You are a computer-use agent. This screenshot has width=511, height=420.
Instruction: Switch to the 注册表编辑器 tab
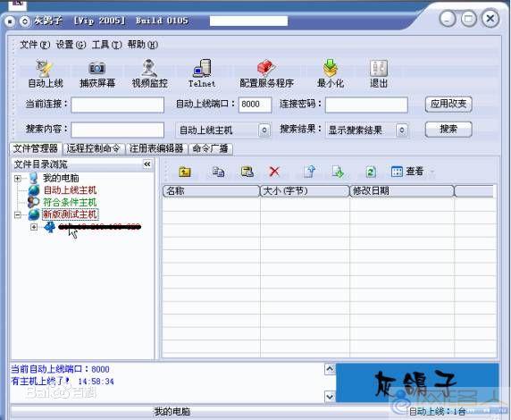click(156, 148)
